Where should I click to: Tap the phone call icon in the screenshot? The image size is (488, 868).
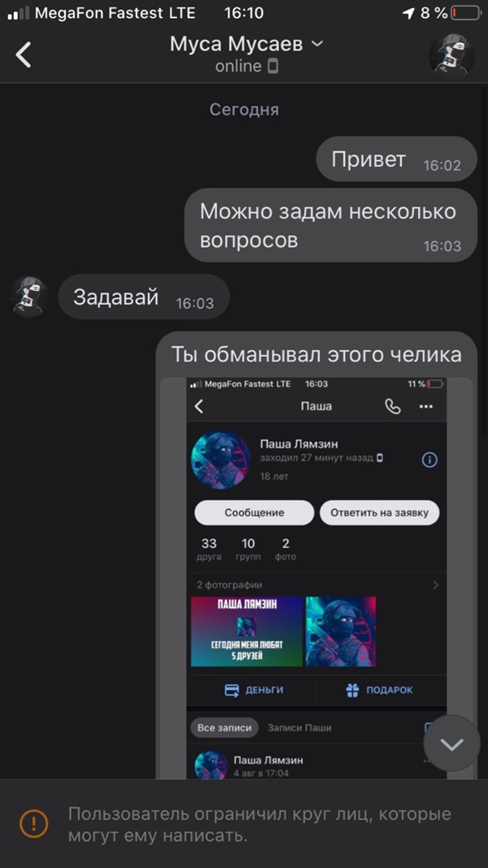[392, 407]
